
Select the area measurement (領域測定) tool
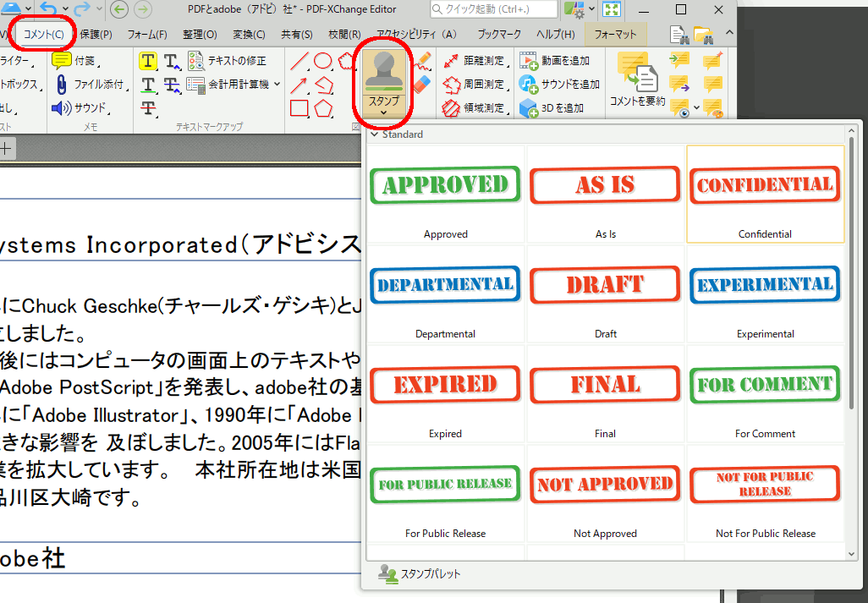click(475, 108)
